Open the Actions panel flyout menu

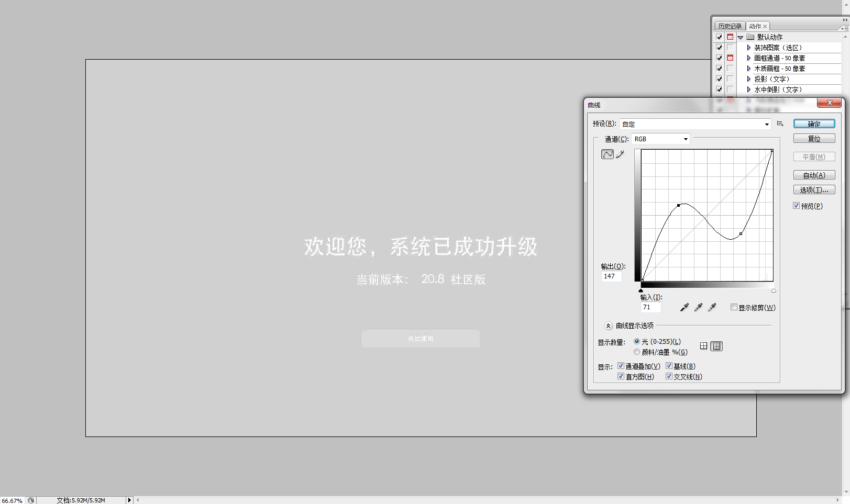tap(845, 28)
